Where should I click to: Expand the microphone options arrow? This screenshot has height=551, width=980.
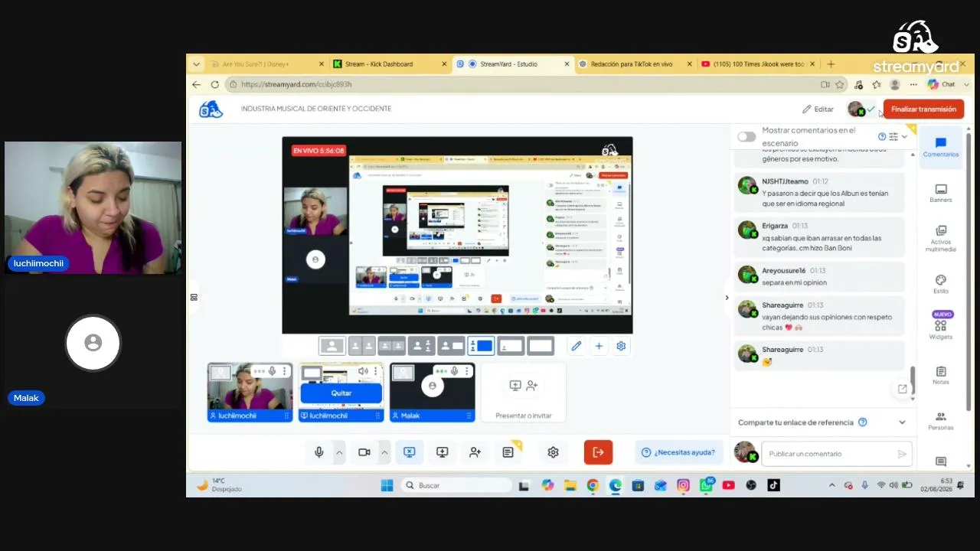click(x=339, y=452)
